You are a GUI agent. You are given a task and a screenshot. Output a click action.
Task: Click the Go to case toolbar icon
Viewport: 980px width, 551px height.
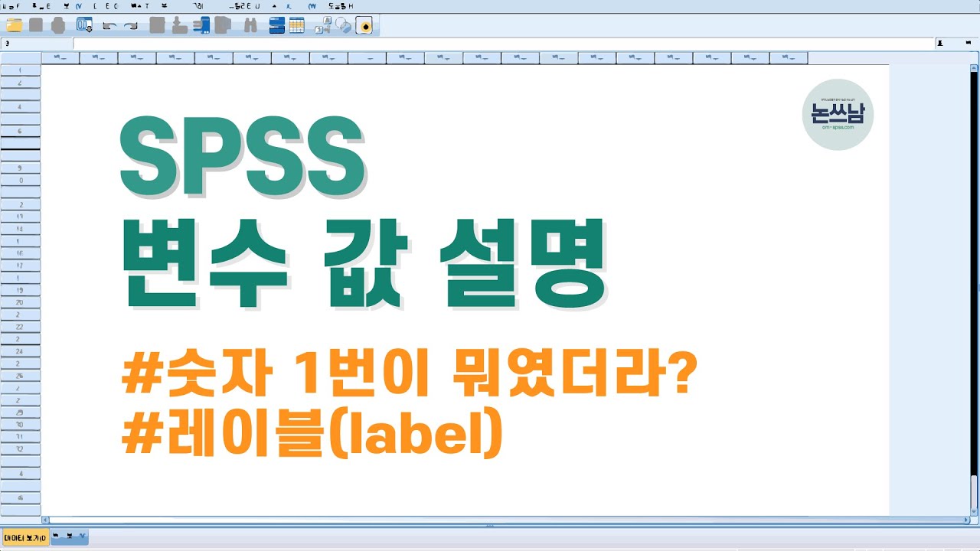click(x=158, y=25)
